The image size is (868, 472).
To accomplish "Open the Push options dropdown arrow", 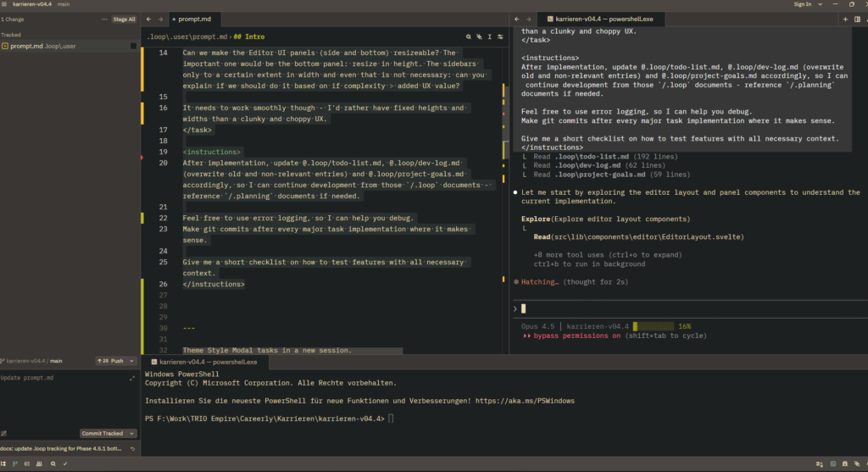I will pos(131,361).
